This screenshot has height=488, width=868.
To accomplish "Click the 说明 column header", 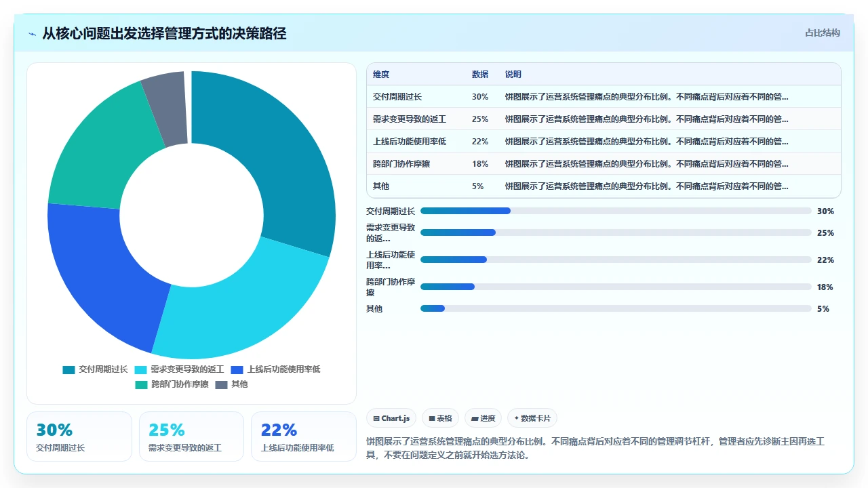I will [513, 75].
